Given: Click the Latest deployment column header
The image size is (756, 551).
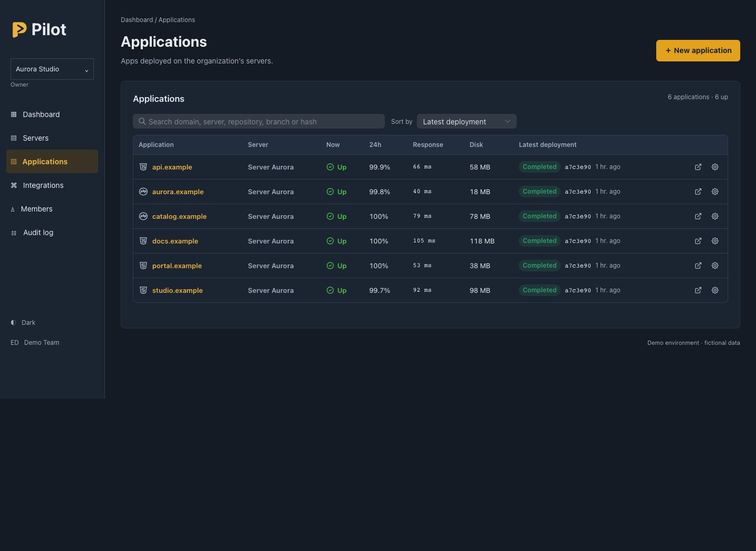Looking at the screenshot, I should pyautogui.click(x=548, y=145).
